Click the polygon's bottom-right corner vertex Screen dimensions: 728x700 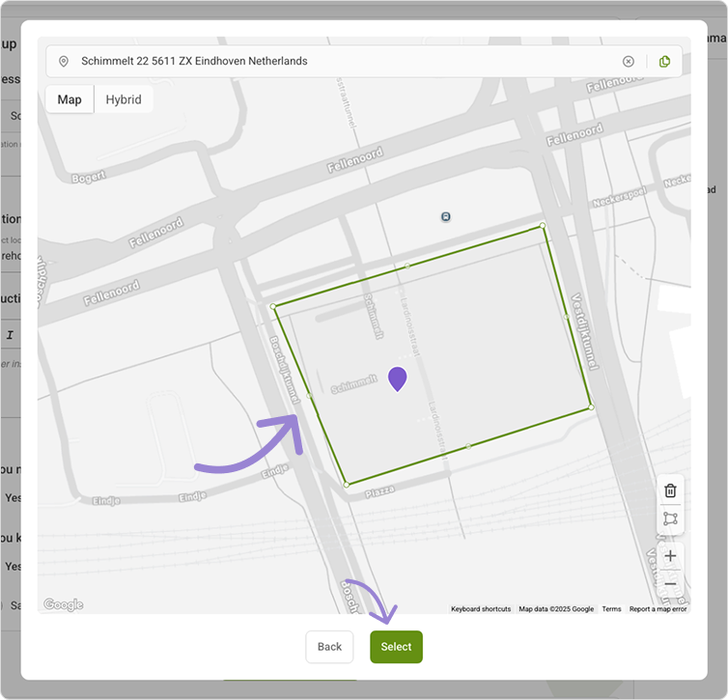tap(591, 407)
